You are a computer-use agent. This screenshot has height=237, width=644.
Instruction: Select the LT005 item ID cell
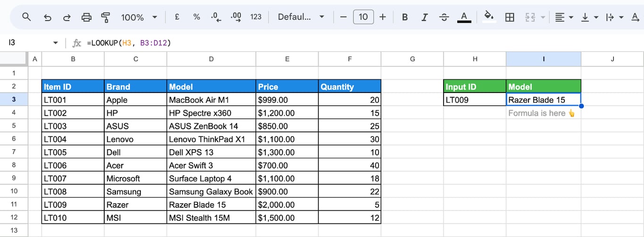73,152
